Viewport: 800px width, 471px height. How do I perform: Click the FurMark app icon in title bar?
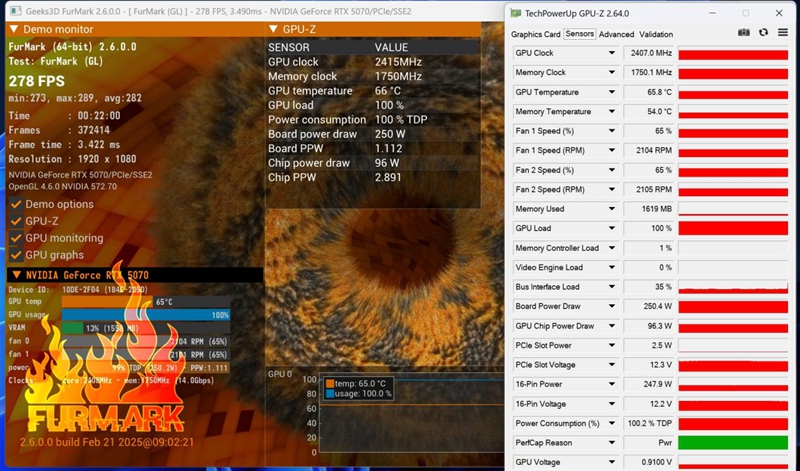coord(14,11)
